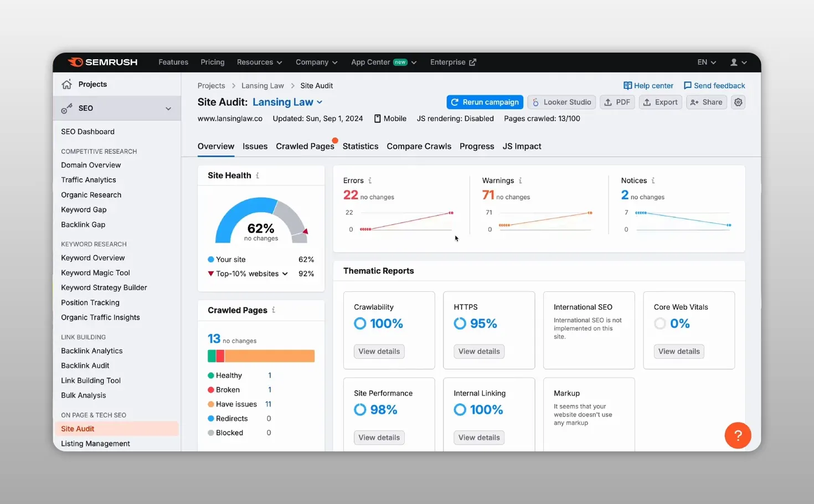The height and width of the screenshot is (504, 814).
Task: Click the Internal Linking ring icon
Action: pos(460,410)
